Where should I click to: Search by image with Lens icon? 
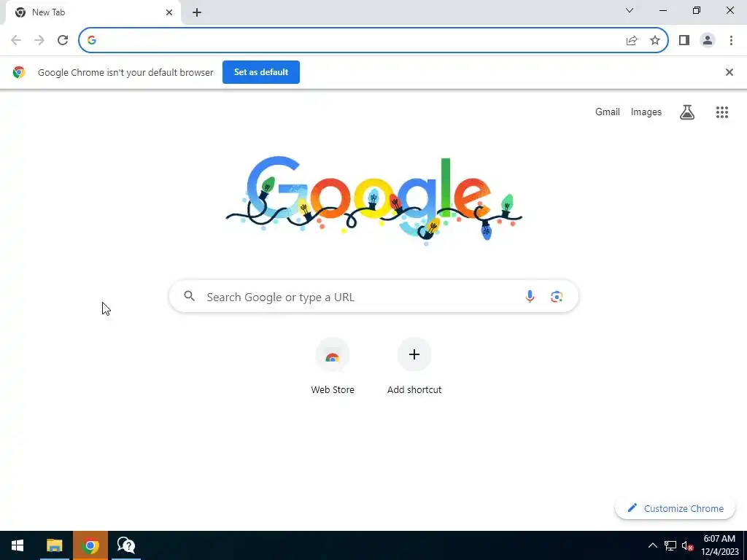click(557, 297)
